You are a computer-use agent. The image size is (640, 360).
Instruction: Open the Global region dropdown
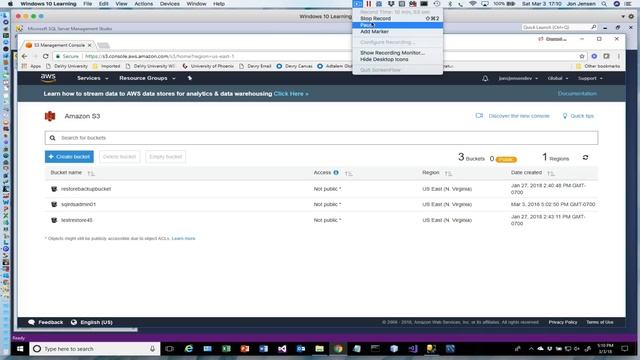558,78
